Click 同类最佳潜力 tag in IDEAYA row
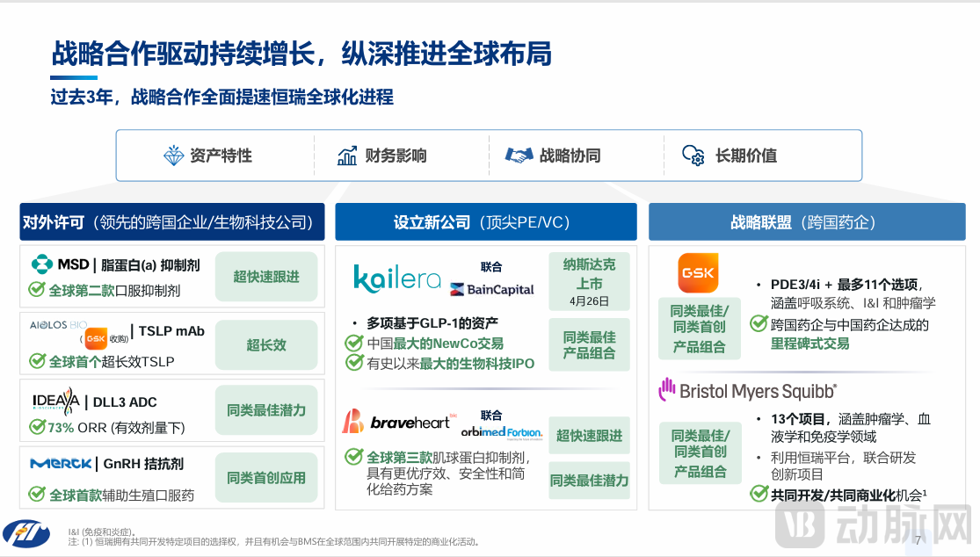 [x=266, y=410]
